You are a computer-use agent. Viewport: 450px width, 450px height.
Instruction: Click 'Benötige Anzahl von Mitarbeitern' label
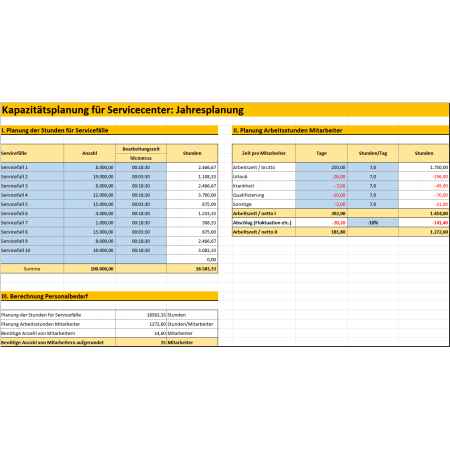(x=58, y=333)
